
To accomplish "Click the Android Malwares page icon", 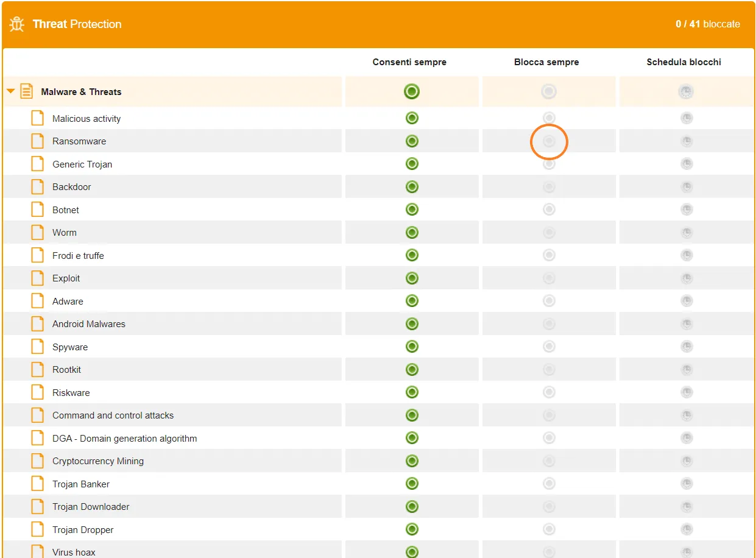I will click(38, 324).
